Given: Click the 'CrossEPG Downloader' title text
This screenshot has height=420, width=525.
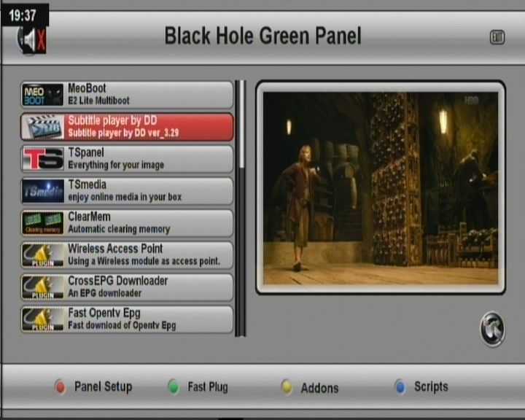Looking at the screenshot, I should point(118,281).
